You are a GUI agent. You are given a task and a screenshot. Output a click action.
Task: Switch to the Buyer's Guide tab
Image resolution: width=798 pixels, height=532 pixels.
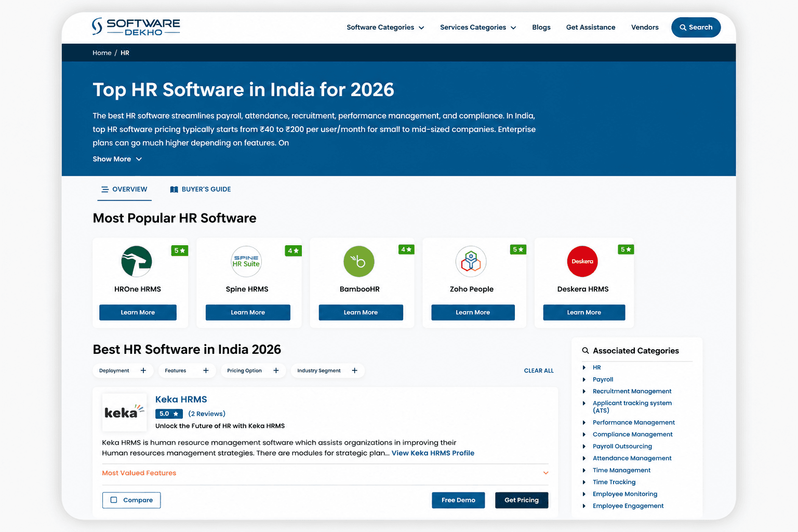coord(201,189)
